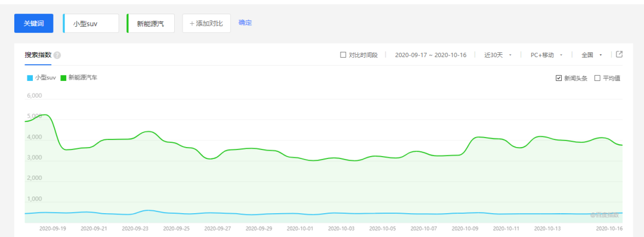The image size is (644, 237).
Task: Click the export share icon at top right
Action: 620,55
